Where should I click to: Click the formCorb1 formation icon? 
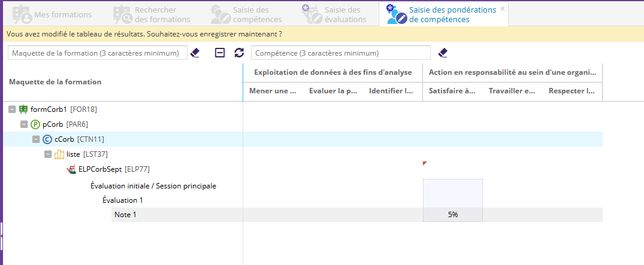(23, 109)
